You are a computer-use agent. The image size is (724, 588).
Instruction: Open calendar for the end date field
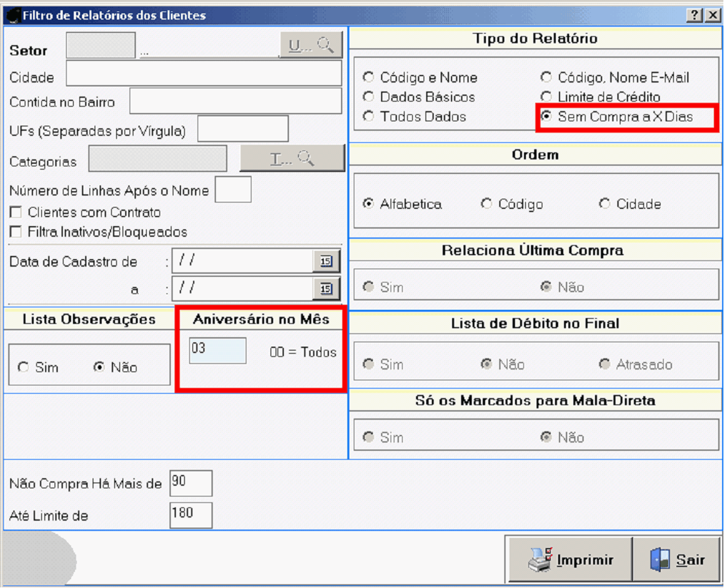[x=326, y=289]
